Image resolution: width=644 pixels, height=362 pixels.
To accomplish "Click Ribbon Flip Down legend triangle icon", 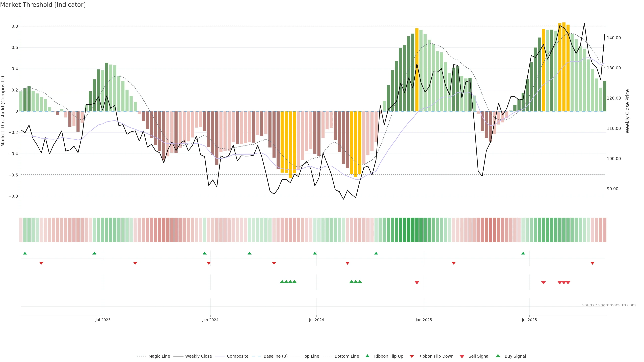I will tap(412, 356).
